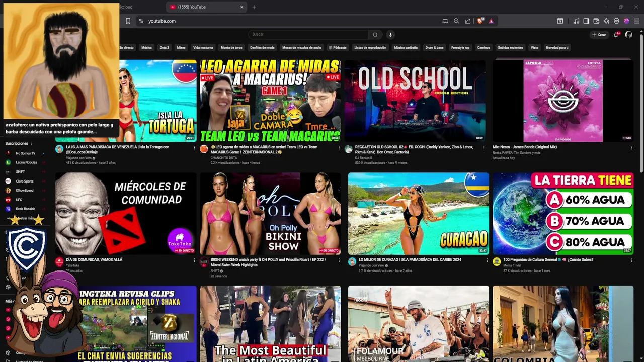Click the TakeTake channel avatar
The image size is (644, 362).
(59, 262)
